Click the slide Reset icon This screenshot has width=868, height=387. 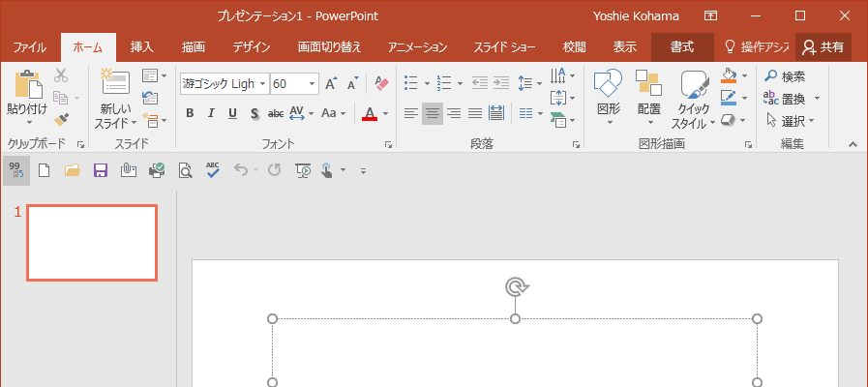150,97
